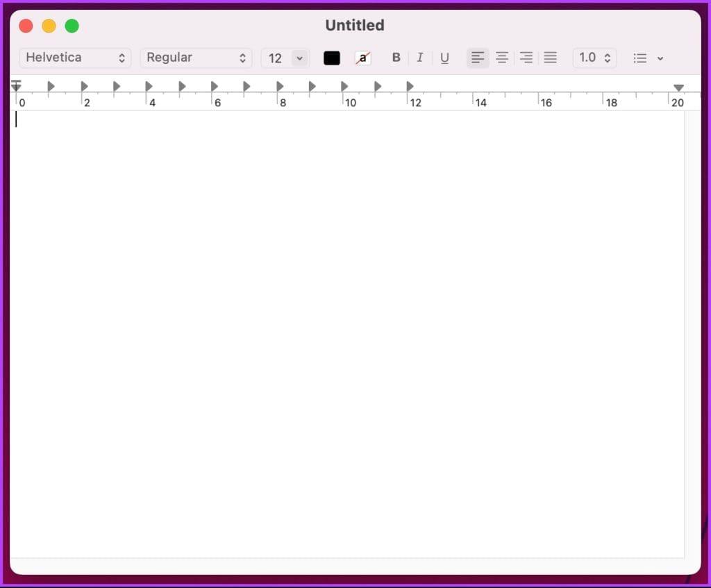Select left text alignment
This screenshot has width=711, height=588.
478,58
